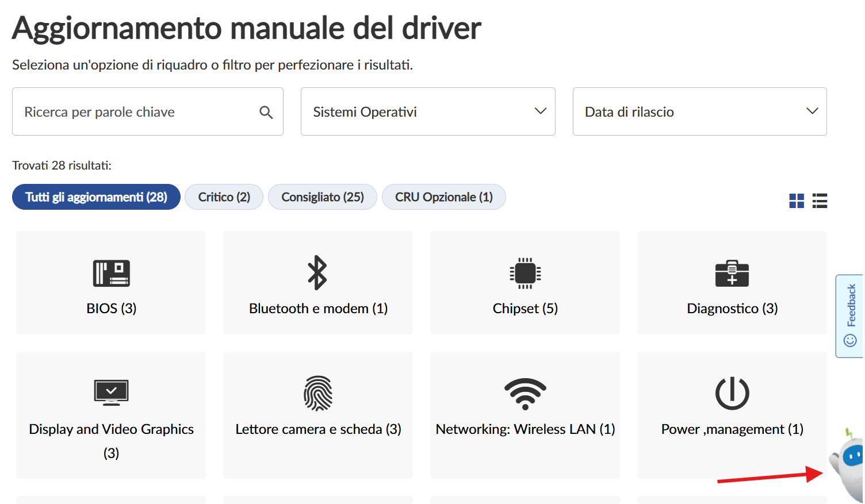Expand the Sistemi Operativi dropdown
865x504 pixels.
coord(428,111)
